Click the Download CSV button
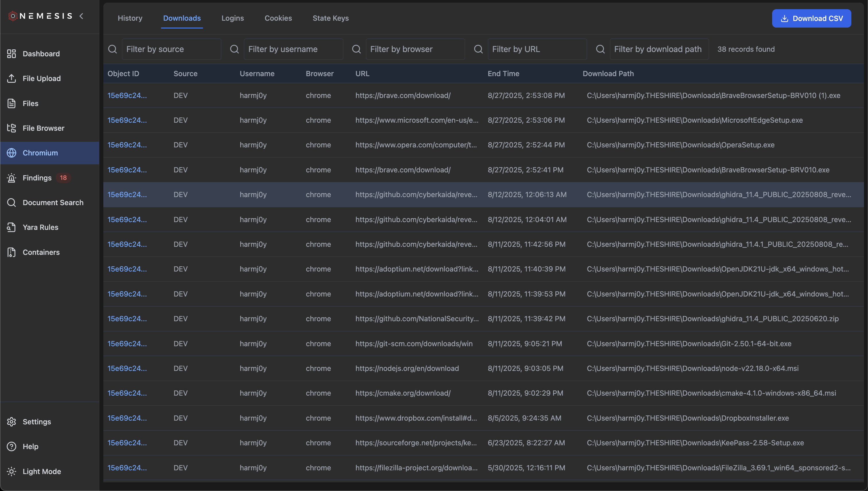 [x=811, y=18]
